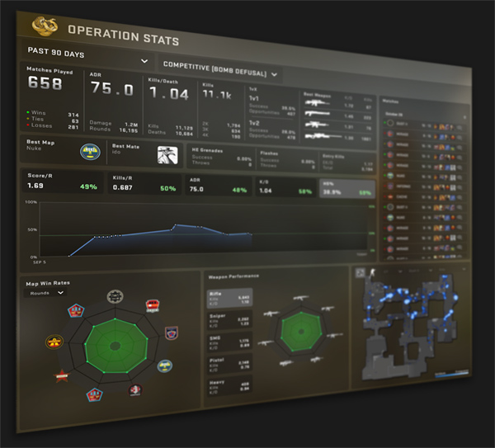Click the yellow map badge left of radar
This screenshot has height=448, width=495.
pos(54,342)
